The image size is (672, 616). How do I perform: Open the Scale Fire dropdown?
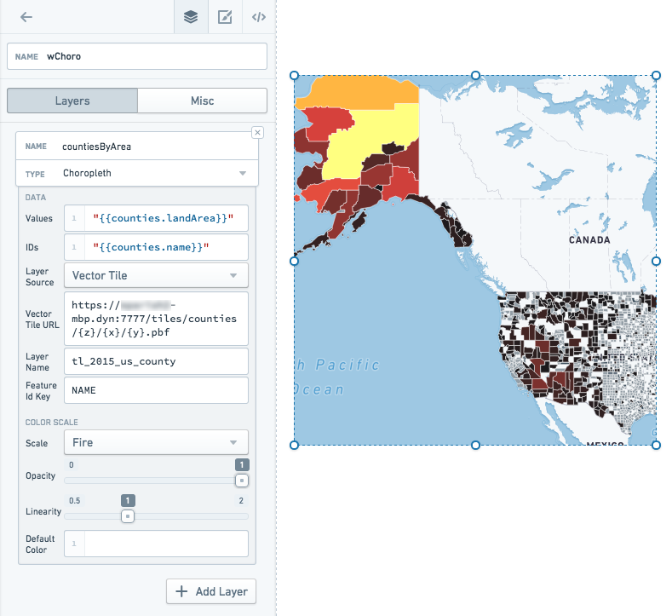click(156, 442)
